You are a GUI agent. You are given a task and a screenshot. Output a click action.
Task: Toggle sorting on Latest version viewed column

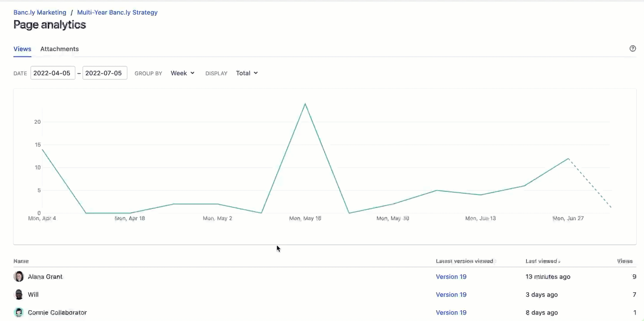pos(465,261)
